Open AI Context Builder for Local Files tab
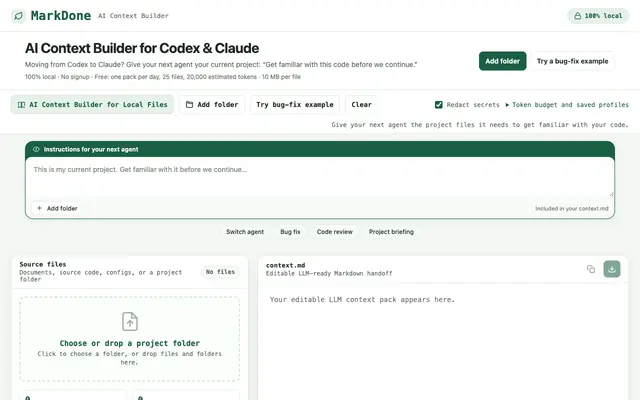The image size is (640, 400). pyautogui.click(x=92, y=104)
